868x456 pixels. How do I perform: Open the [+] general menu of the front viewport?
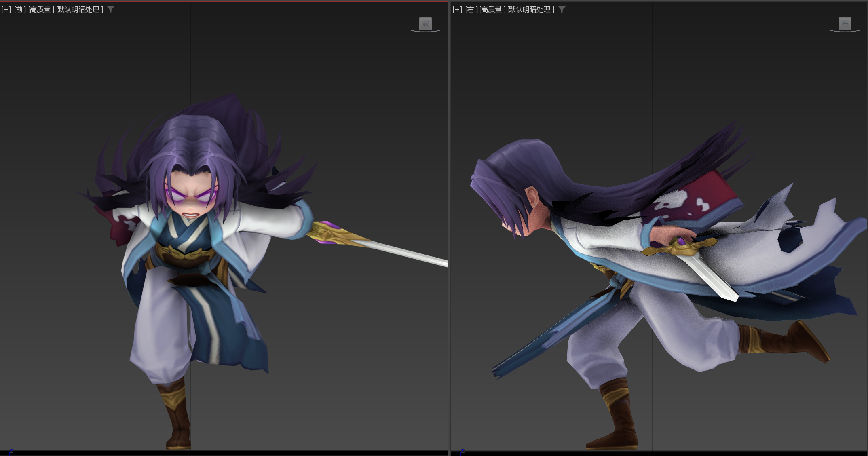coord(6,9)
